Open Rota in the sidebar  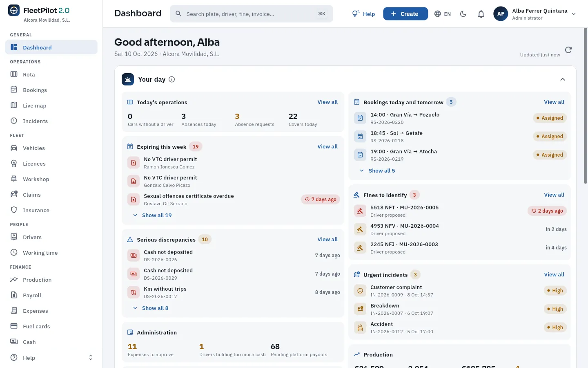pyautogui.click(x=51, y=74)
